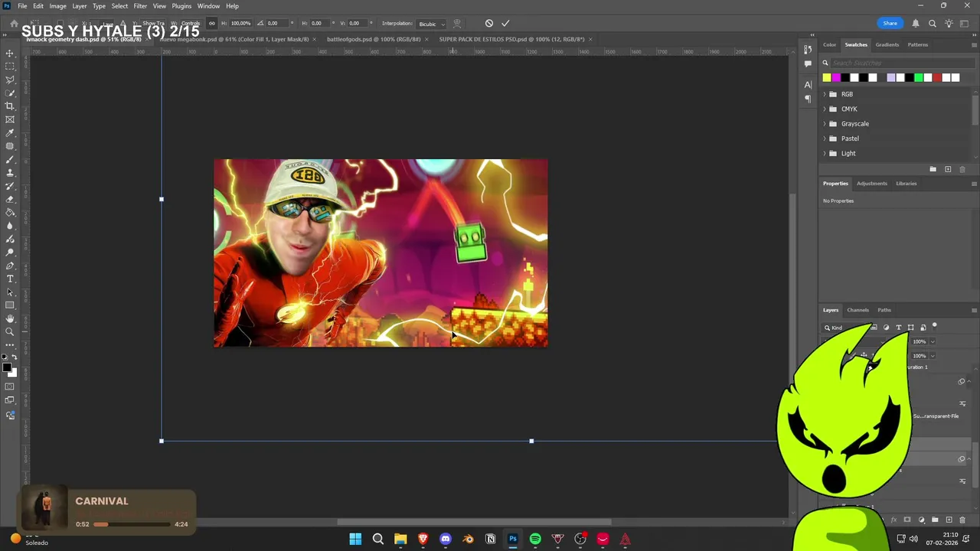The height and width of the screenshot is (551, 980).
Task: Expand the Light swatch group
Action: [x=825, y=153]
